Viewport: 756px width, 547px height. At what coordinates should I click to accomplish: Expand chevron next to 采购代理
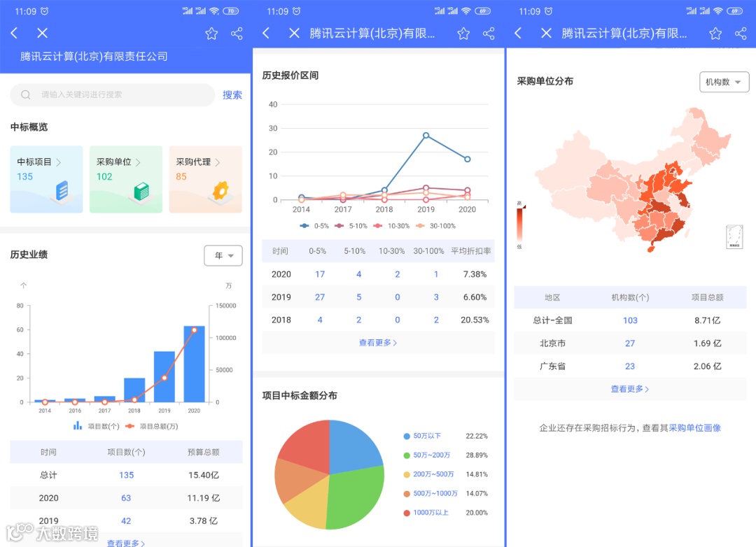pos(218,162)
